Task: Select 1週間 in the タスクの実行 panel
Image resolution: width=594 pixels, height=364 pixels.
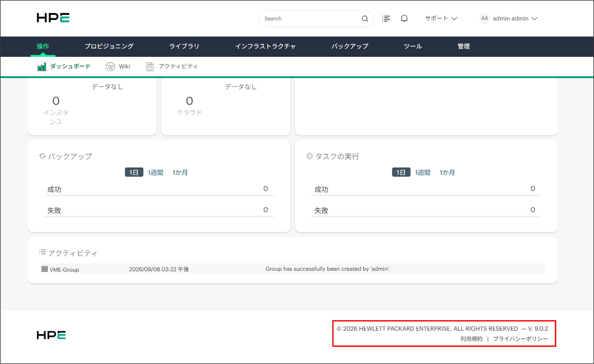Action: pyautogui.click(x=422, y=172)
